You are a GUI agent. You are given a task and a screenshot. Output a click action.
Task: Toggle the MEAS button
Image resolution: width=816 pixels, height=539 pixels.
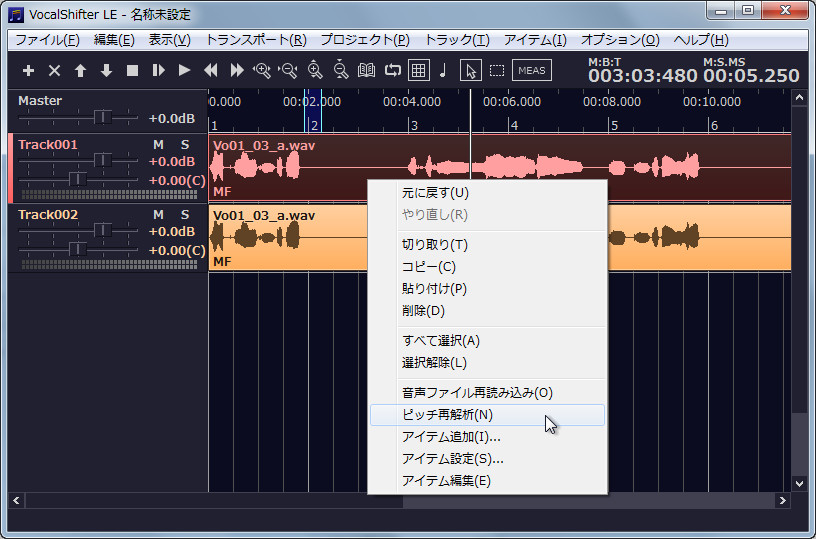(x=532, y=70)
